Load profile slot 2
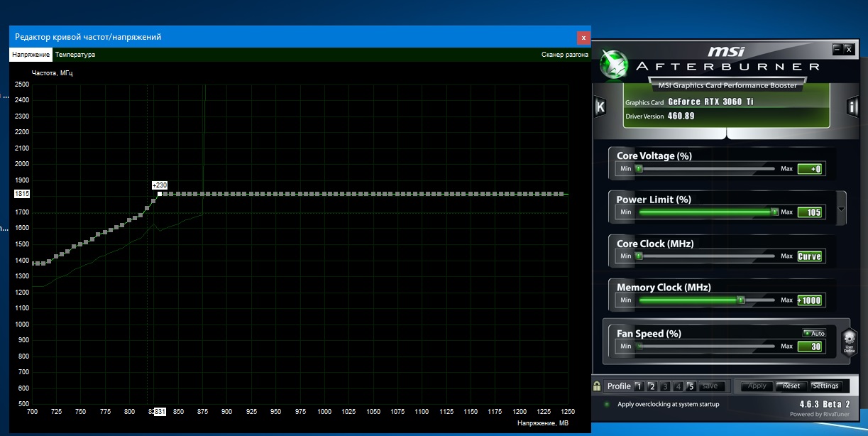The width and height of the screenshot is (868, 436). tap(652, 386)
